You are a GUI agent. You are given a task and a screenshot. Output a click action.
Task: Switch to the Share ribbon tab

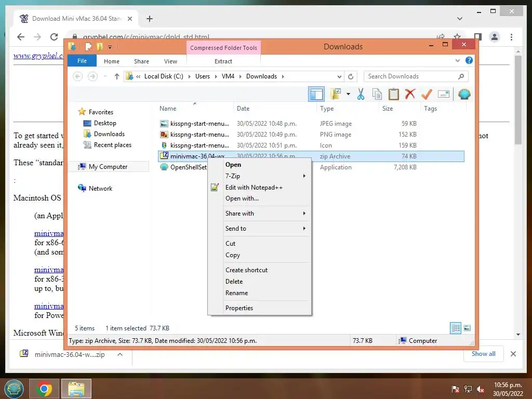coord(141,61)
